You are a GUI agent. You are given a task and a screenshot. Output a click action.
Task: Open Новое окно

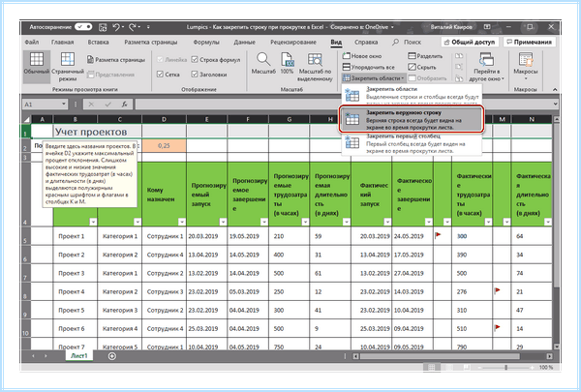pos(361,56)
